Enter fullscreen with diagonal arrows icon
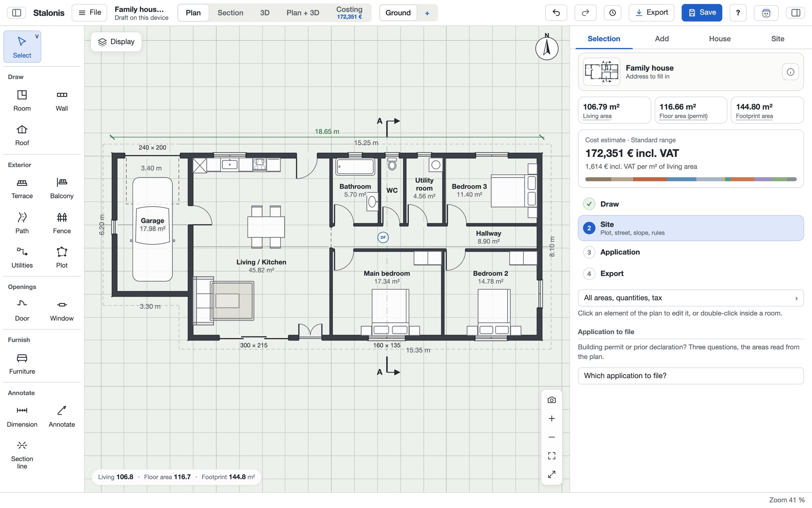 551,474
